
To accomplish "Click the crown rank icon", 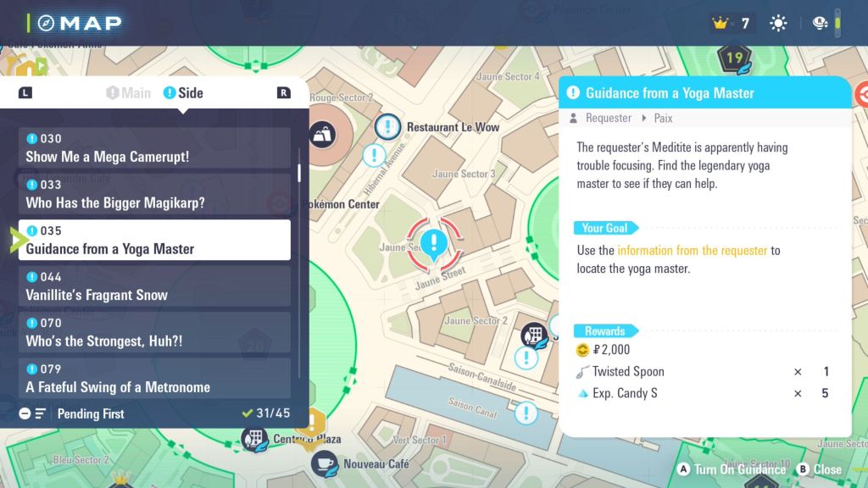I will pos(721,23).
